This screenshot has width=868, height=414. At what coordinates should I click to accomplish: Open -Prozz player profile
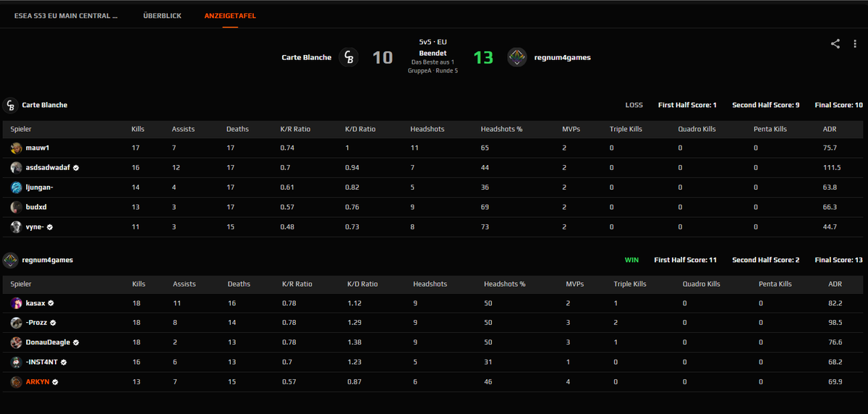pos(37,322)
